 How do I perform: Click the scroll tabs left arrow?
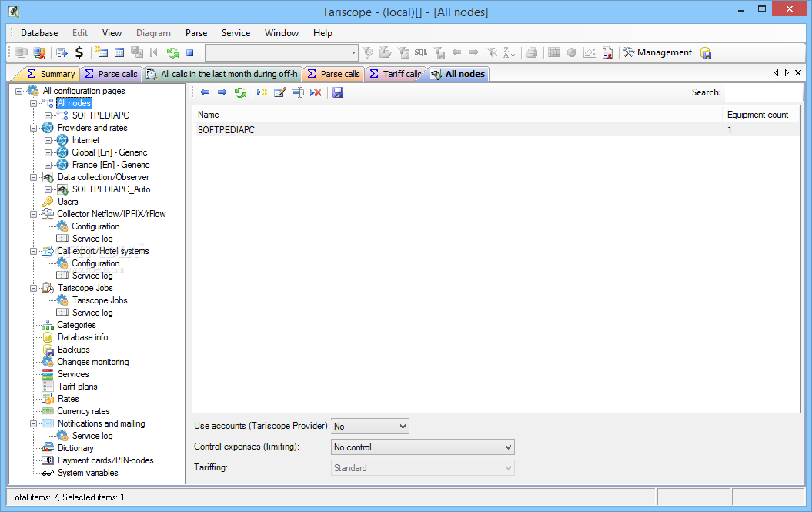777,73
